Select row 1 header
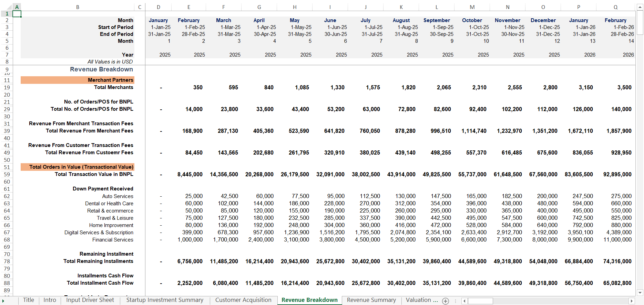644x305 pixels. tap(7, 14)
